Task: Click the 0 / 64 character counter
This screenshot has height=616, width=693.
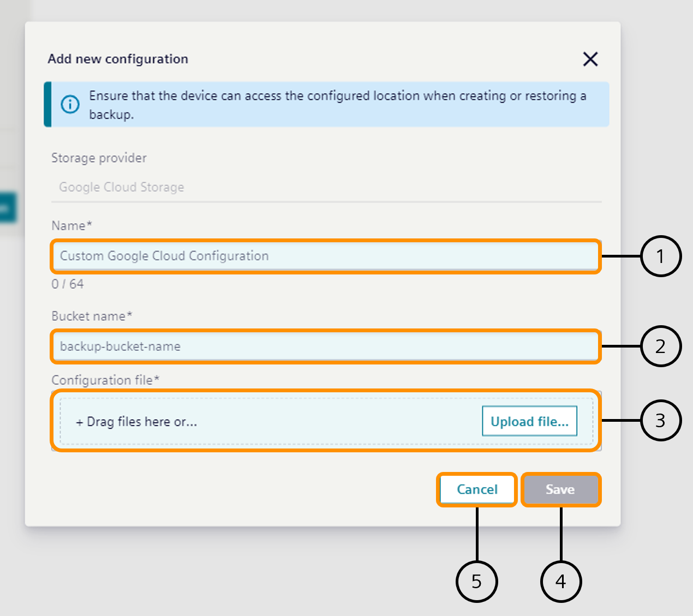Action: click(68, 284)
